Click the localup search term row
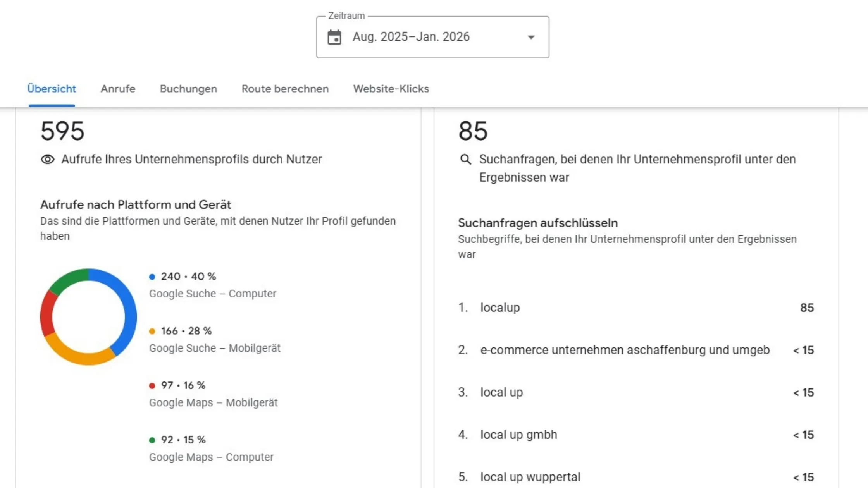 (635, 308)
